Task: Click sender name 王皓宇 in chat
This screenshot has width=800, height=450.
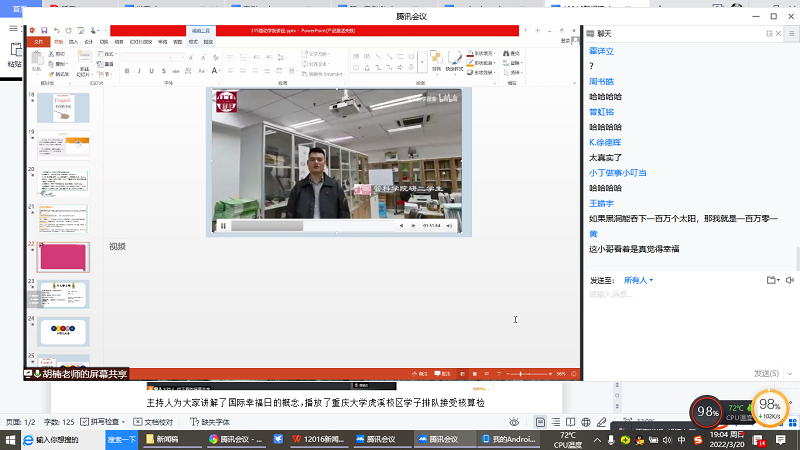Action: point(602,204)
